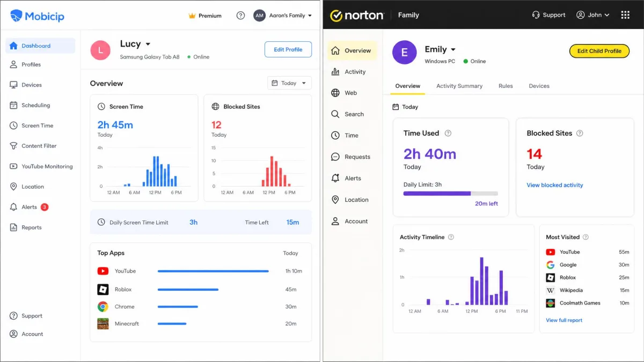Expand the Lucy profile switcher arrow
644x362 pixels.
[148, 45]
